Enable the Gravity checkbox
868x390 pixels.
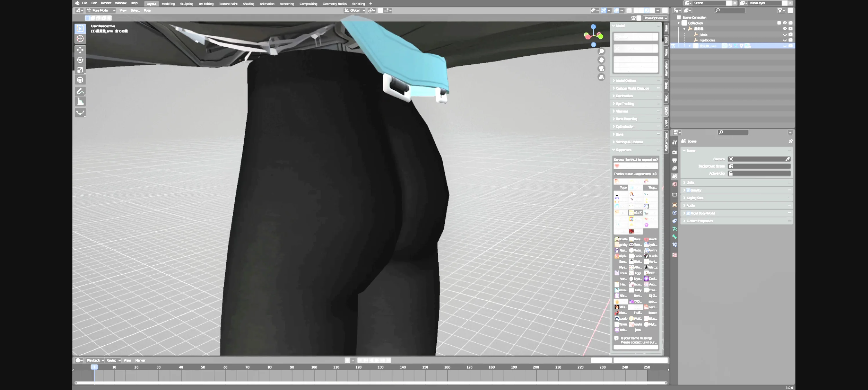point(688,190)
